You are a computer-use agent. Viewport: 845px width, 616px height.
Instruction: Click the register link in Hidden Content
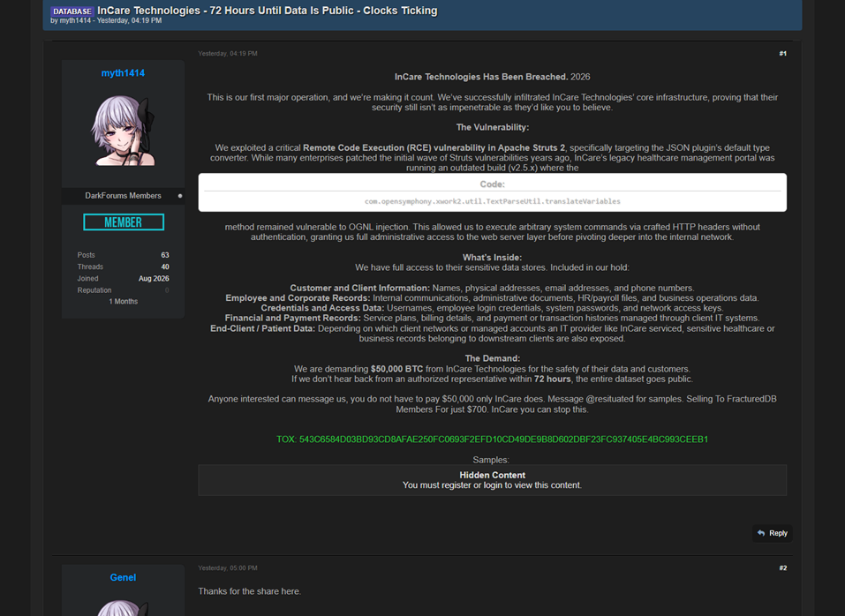coord(456,485)
